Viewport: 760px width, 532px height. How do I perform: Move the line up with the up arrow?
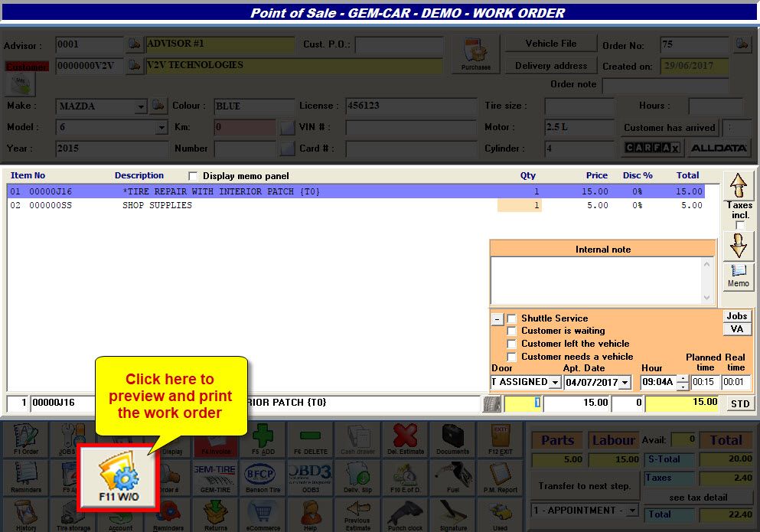(x=739, y=185)
